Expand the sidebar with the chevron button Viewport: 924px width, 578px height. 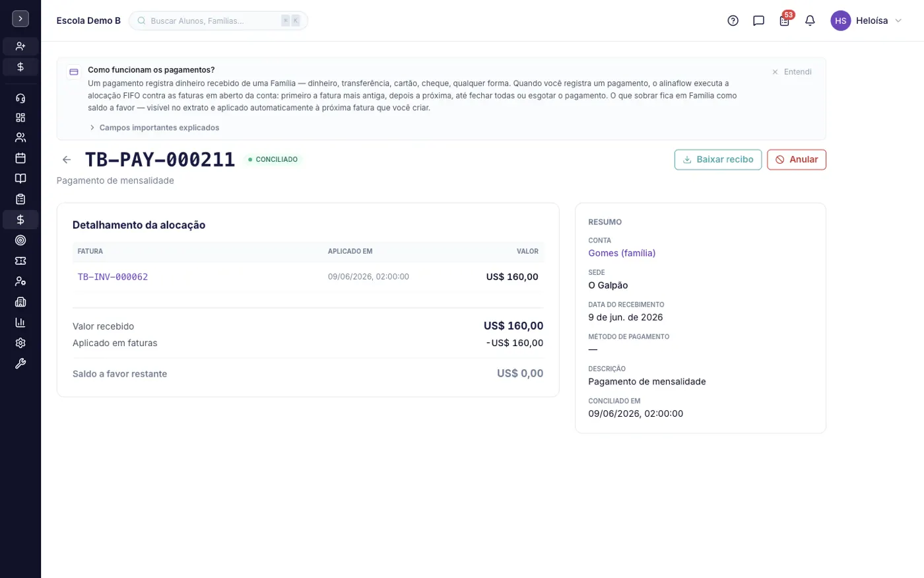(x=20, y=19)
